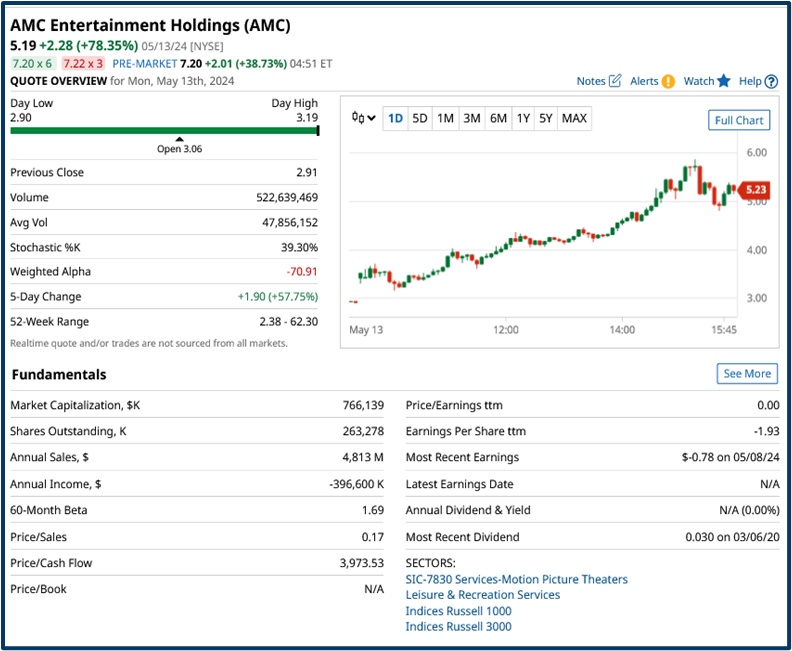The height and width of the screenshot is (651, 792).
Task: Open Leisure & Recreation Services sector link
Action: 482,595
